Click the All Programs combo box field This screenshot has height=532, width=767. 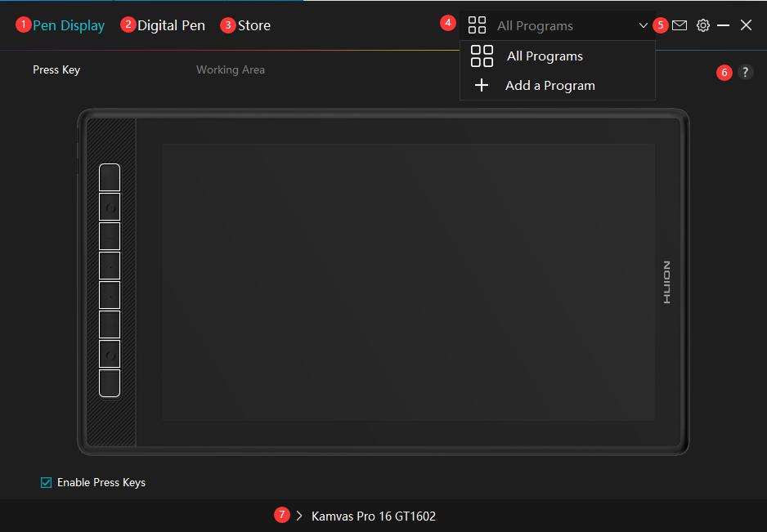556,25
